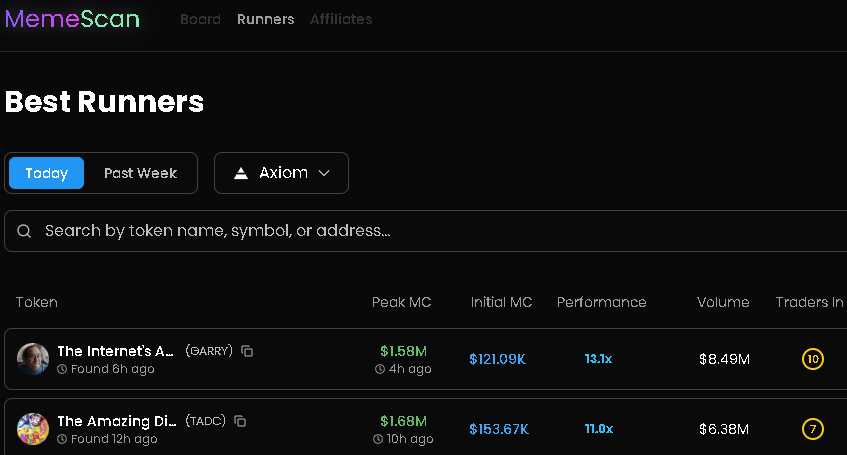Viewport: 847px width, 455px height.
Task: Click the MemeScan logo
Action: coord(72,19)
